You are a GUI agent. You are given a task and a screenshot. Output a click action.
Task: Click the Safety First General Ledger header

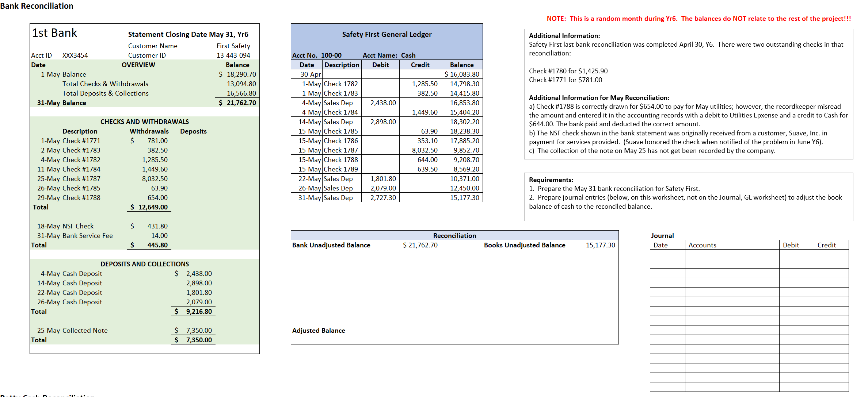point(386,34)
